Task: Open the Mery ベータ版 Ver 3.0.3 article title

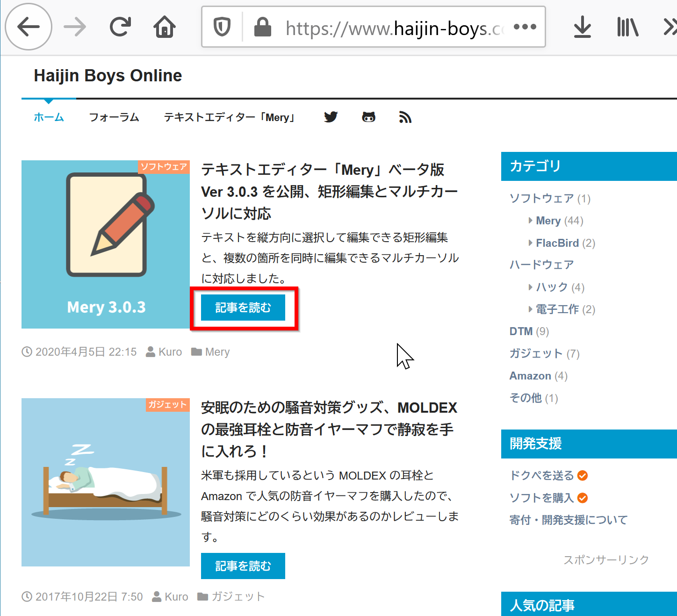Action: [329, 192]
